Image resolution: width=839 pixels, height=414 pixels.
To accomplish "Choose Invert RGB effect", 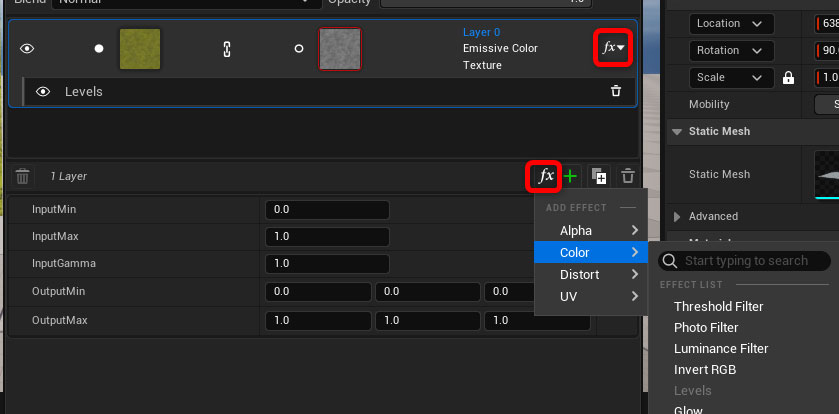I will [x=705, y=370].
